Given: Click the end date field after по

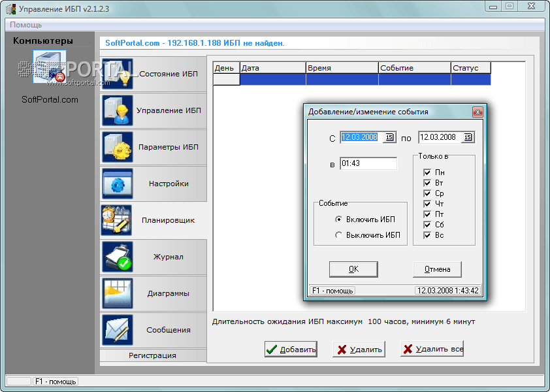Looking at the screenshot, I should pyautogui.click(x=440, y=137).
